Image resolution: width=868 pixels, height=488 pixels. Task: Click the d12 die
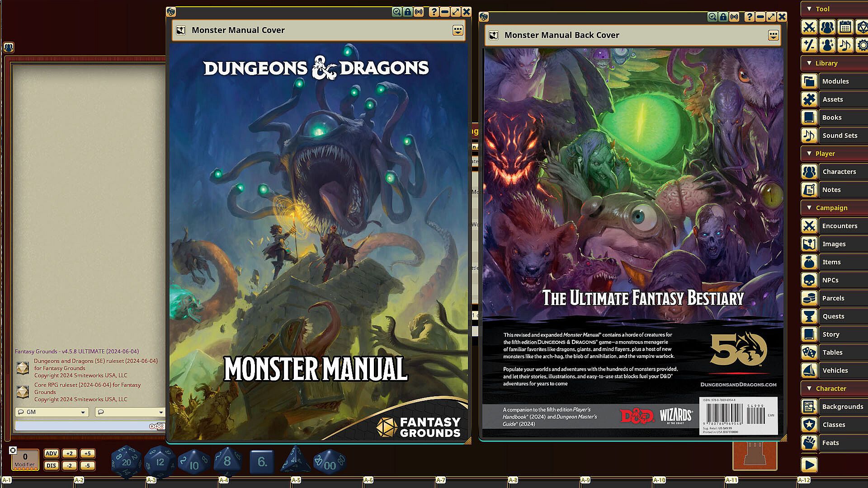[160, 461]
